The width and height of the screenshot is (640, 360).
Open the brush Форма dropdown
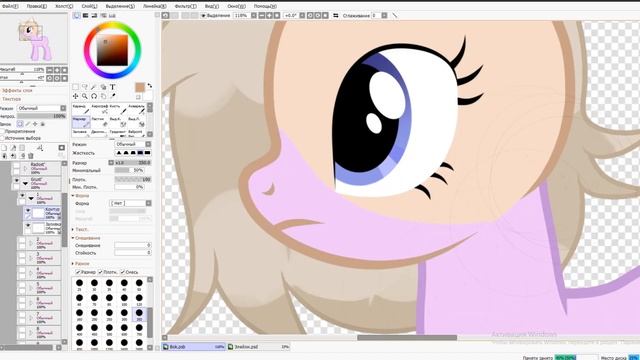coord(130,203)
